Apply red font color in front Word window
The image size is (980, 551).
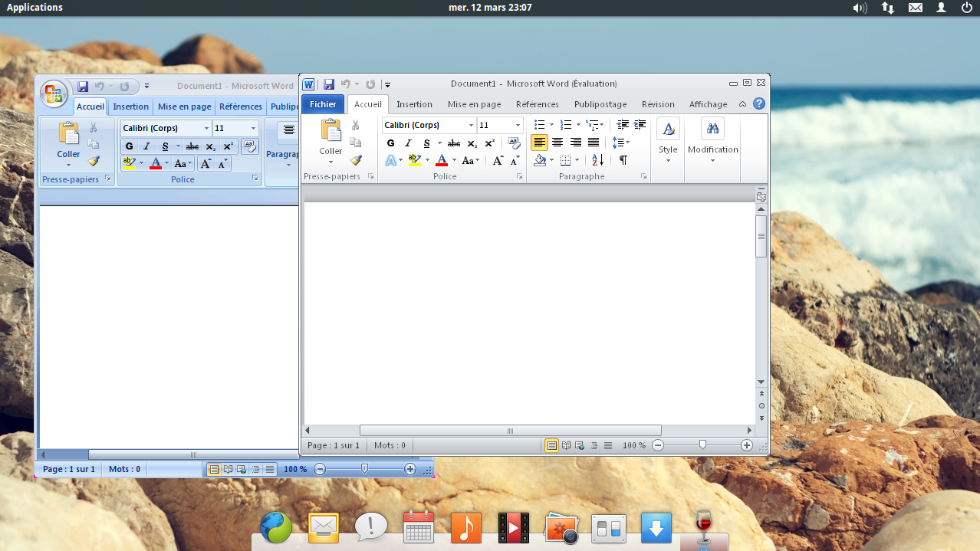click(442, 160)
